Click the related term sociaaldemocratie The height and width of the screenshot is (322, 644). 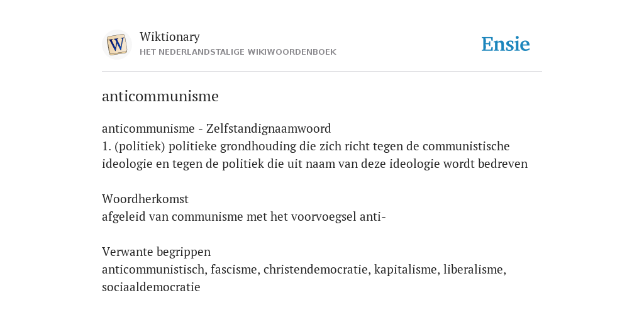coord(151,287)
